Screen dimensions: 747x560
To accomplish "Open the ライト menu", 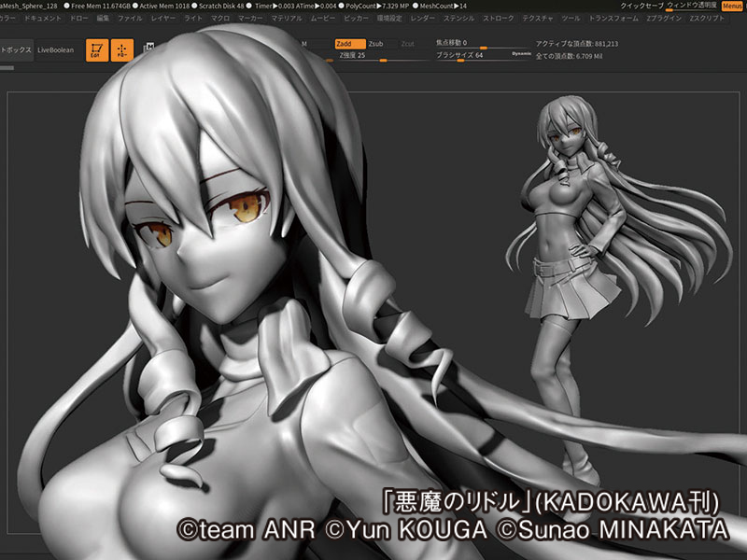I will [x=193, y=19].
